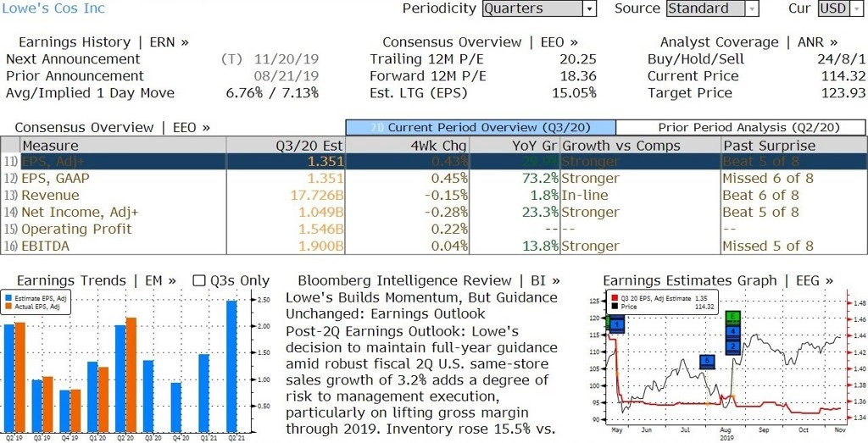
Task: Select the Revenue row in the consensus table
Action: click(x=433, y=195)
